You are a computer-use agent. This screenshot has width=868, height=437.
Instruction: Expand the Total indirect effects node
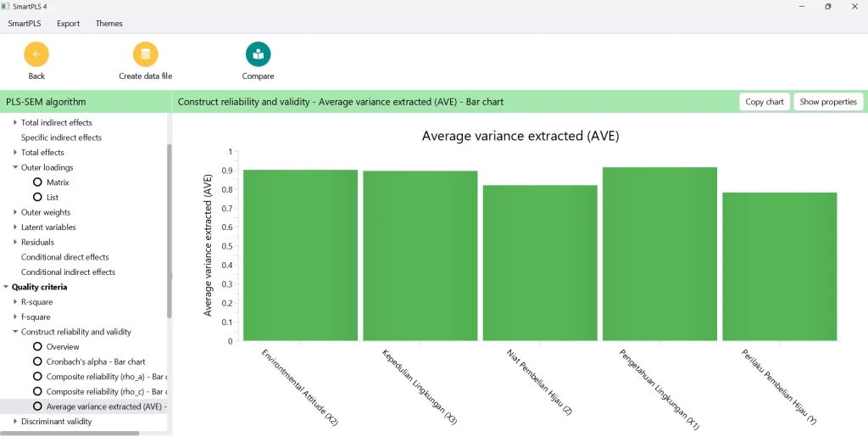click(15, 122)
